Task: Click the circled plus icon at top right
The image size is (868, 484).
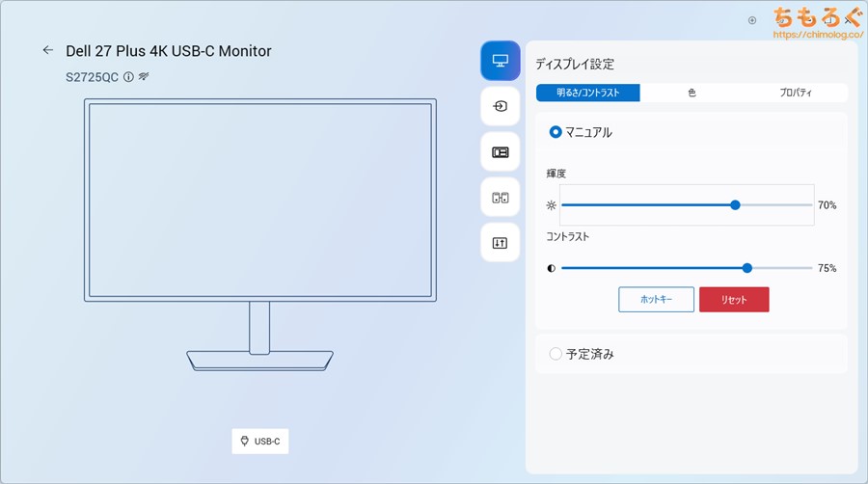Action: [752, 19]
